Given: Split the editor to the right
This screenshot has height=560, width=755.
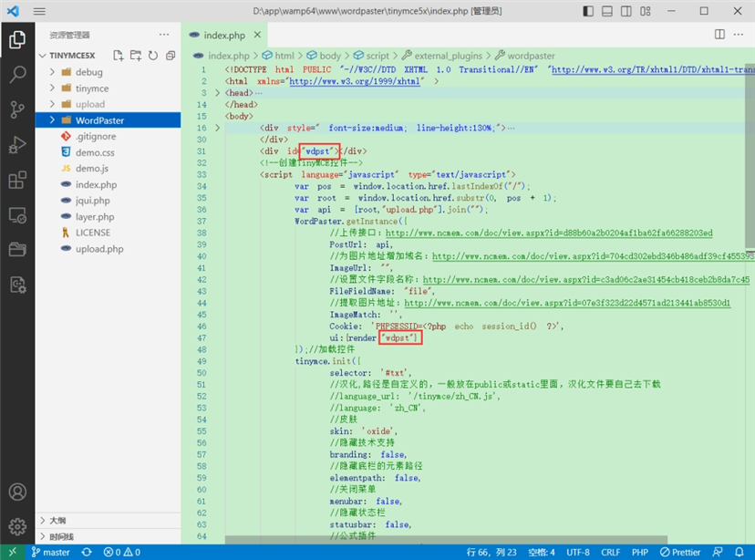Looking at the screenshot, I should [719, 34].
